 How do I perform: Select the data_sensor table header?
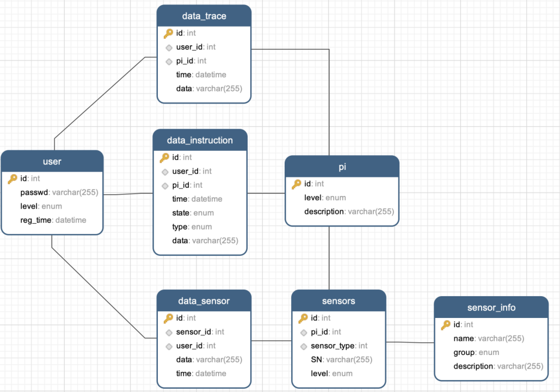coord(204,301)
